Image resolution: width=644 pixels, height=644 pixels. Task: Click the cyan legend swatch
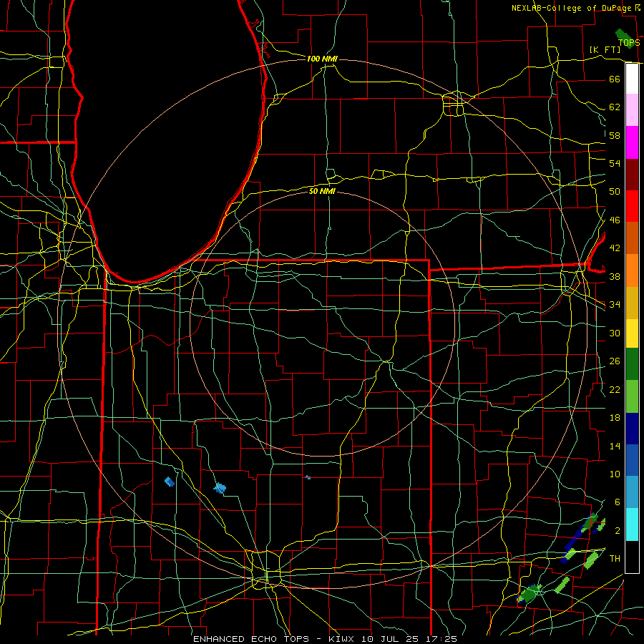point(632,525)
